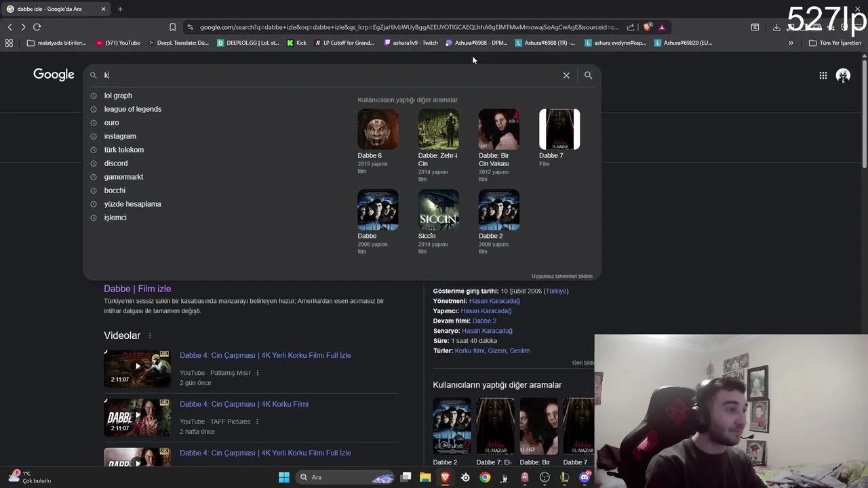Play first Dabbe 4 video thumbnail

click(x=137, y=368)
